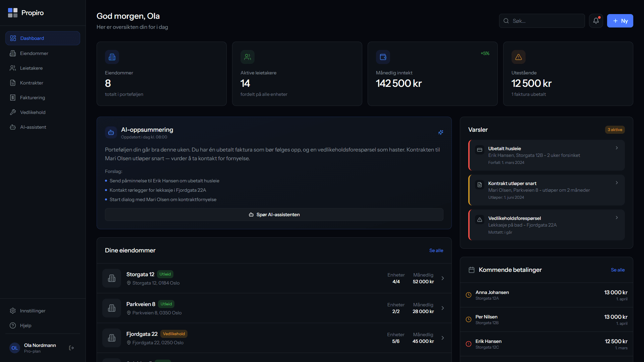This screenshot has width=644, height=362.
Task: Click the wrench icon beside Vedlikehold
Action: tap(13, 112)
